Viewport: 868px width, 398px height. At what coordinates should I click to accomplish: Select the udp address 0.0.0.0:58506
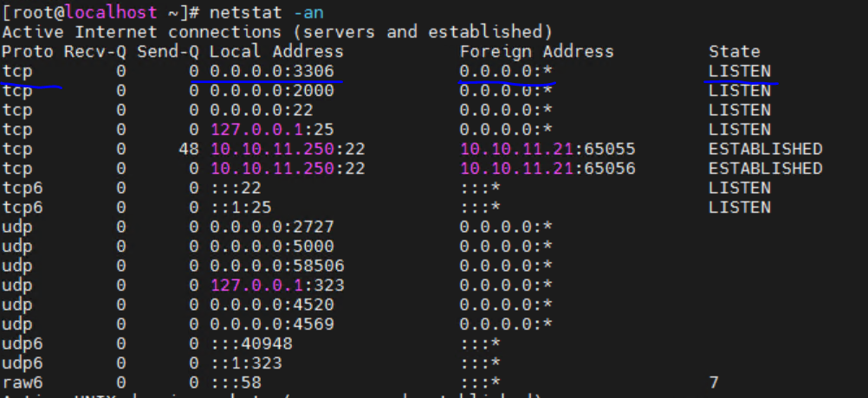pos(276,266)
